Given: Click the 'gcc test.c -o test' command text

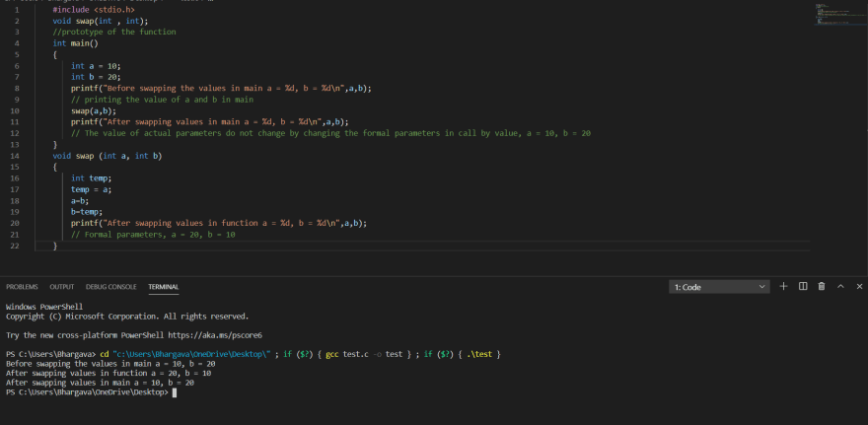Looking at the screenshot, I should point(364,354).
